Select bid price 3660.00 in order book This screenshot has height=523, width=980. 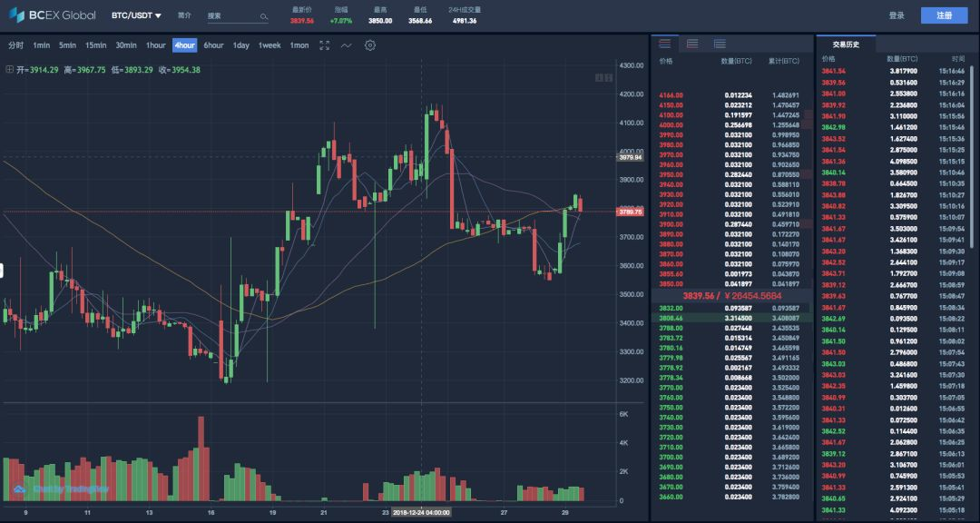pyautogui.click(x=671, y=497)
